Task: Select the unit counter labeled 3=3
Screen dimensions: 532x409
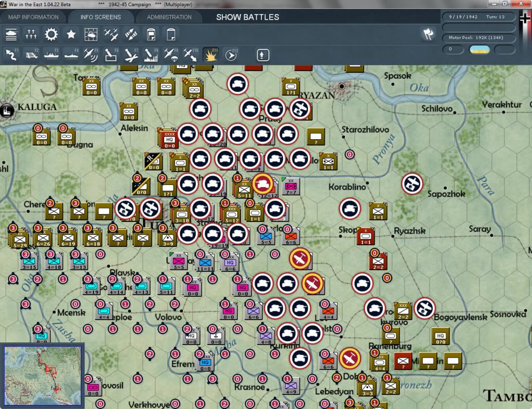Action: 367,388
